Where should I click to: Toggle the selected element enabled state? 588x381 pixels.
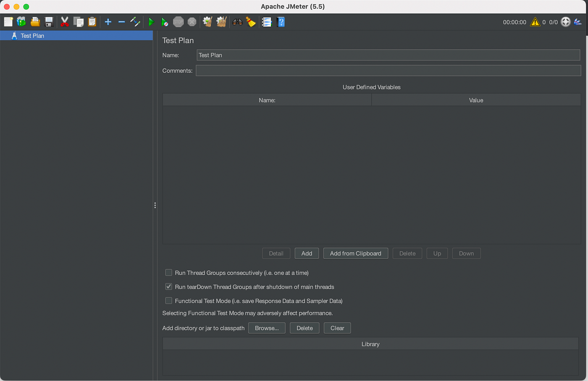135,21
